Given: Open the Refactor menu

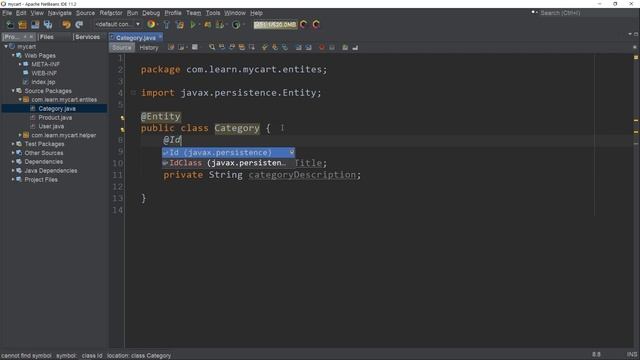Looking at the screenshot, I should click(111, 13).
